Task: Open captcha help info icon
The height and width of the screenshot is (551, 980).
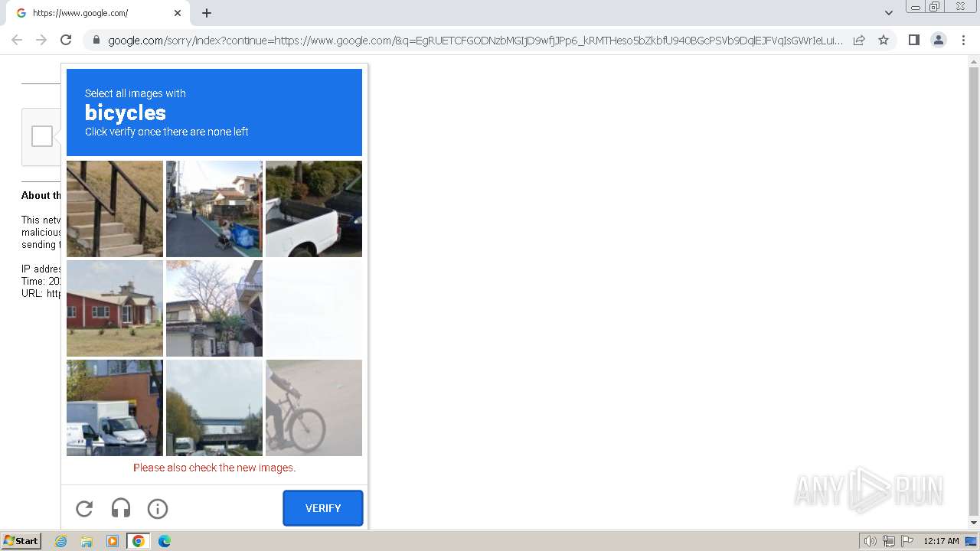Action: point(158,508)
